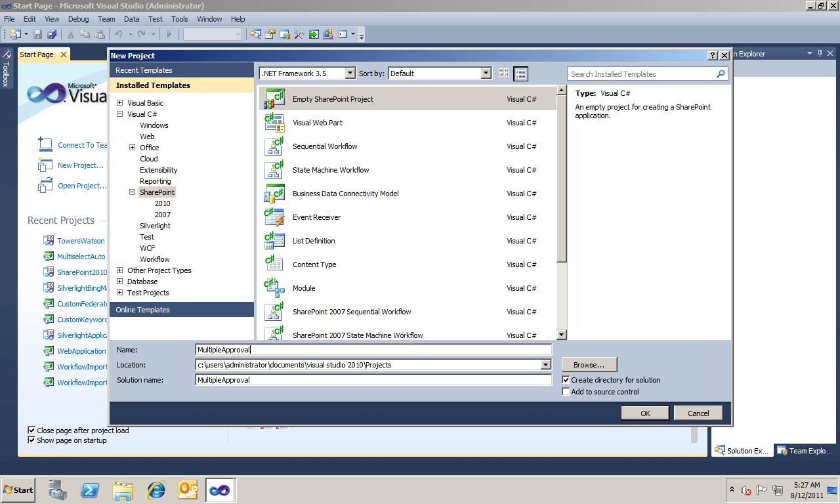Choose the Sequential Workflow template icon
840x504 pixels.
(274, 146)
